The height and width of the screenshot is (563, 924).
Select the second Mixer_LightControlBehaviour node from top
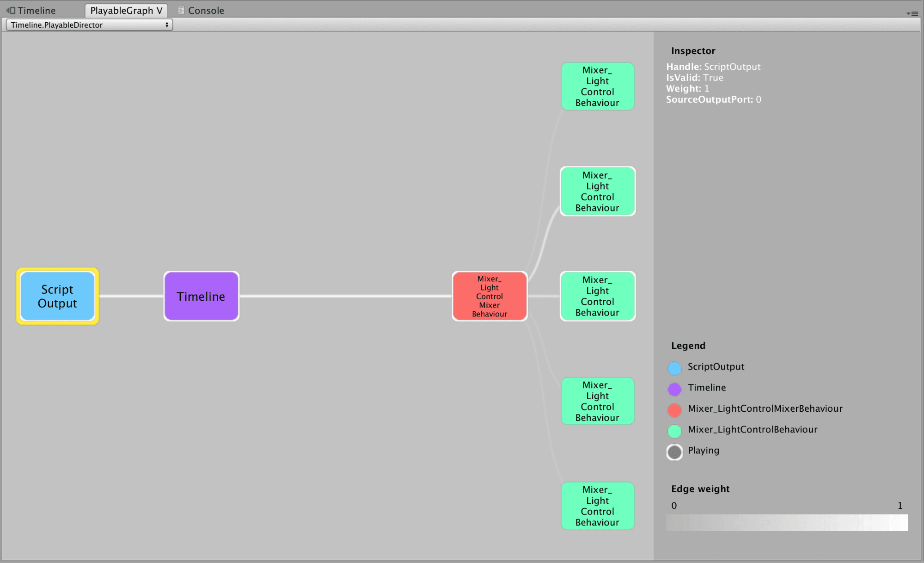(x=598, y=191)
